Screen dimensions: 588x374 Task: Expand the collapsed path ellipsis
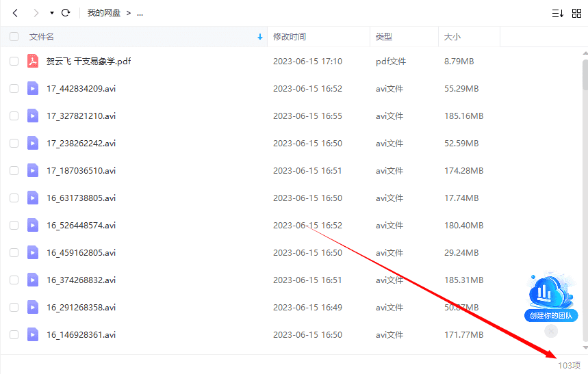coord(140,13)
